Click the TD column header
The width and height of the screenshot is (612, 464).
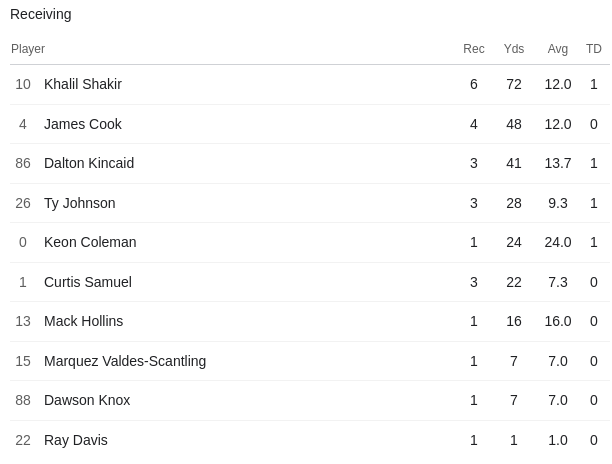click(594, 49)
